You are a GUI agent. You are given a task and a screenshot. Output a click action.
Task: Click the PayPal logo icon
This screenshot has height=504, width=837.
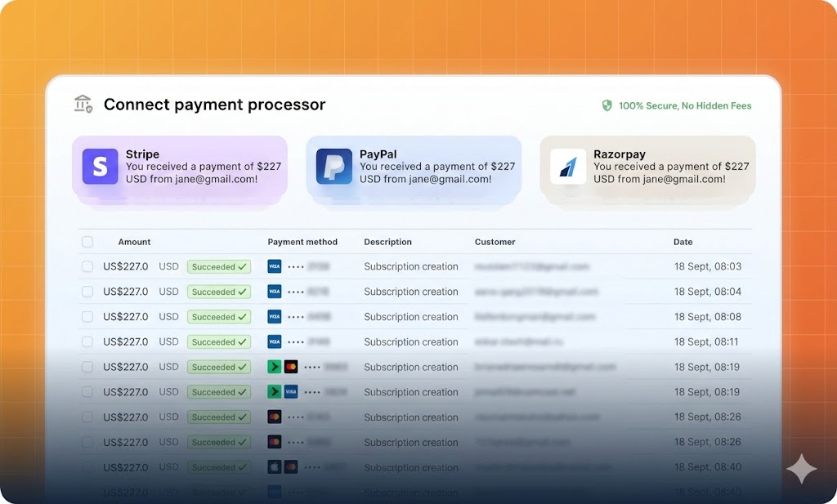[334, 167]
